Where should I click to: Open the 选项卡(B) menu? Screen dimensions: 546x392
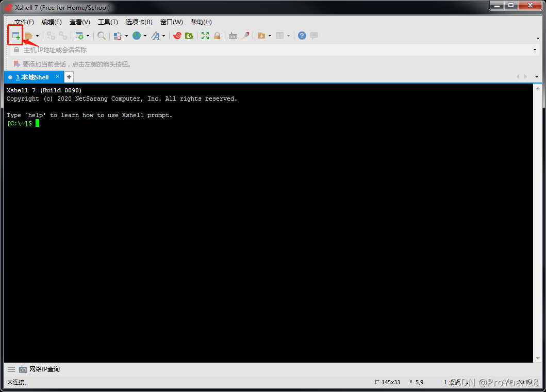(139, 22)
